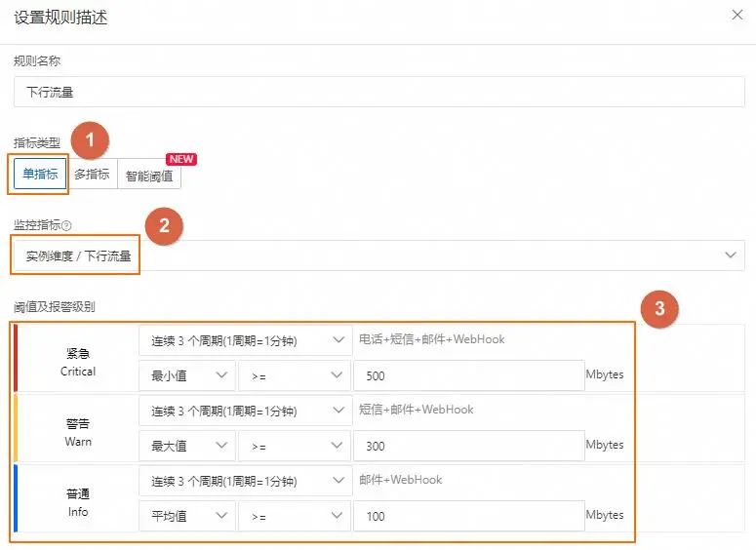Click the Critical threshold field showing 500
This screenshot has height=550, width=756.
pos(468,375)
